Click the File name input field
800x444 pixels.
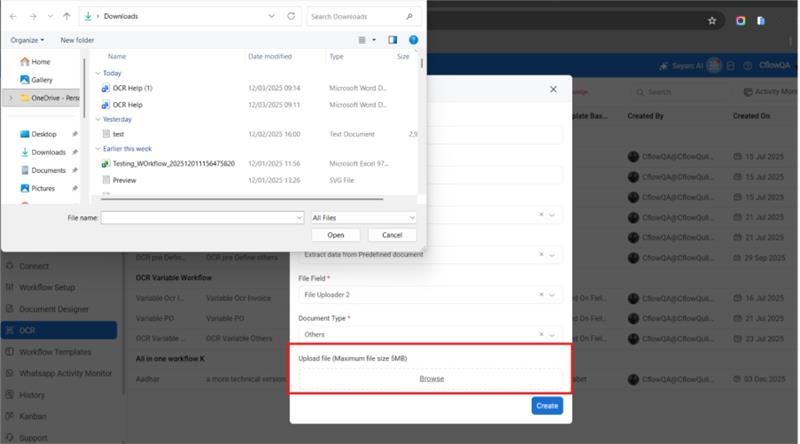[x=201, y=217]
